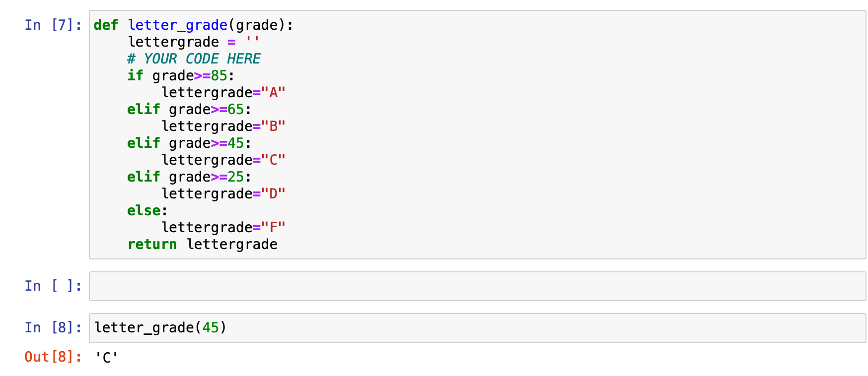Click the # YOUR CODE HERE comment
The width and height of the screenshot is (868, 376).
click(194, 59)
